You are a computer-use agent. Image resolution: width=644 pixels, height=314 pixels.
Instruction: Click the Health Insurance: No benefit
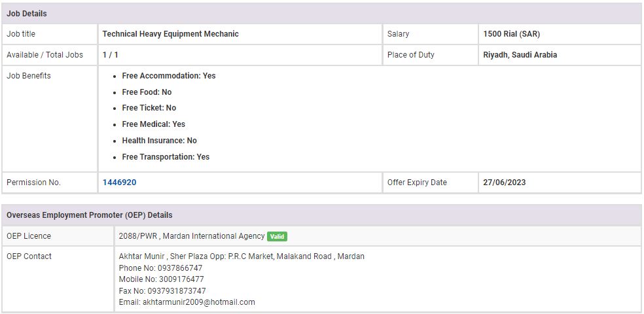click(159, 141)
